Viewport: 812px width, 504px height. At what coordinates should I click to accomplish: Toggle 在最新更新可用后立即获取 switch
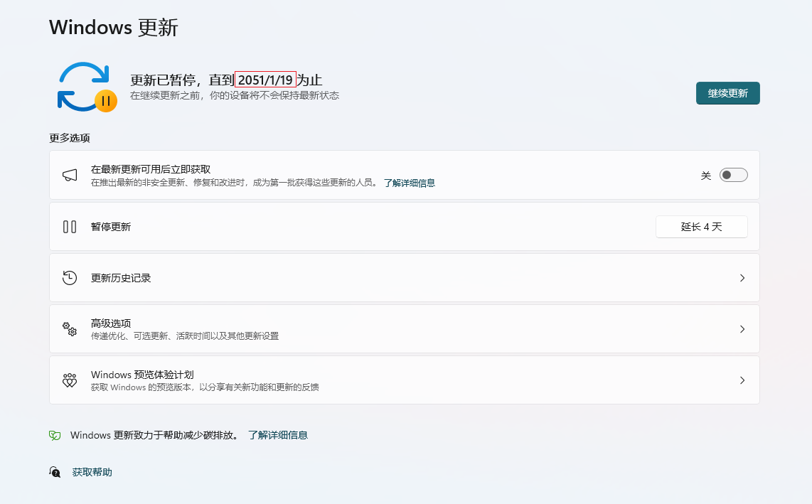click(733, 175)
